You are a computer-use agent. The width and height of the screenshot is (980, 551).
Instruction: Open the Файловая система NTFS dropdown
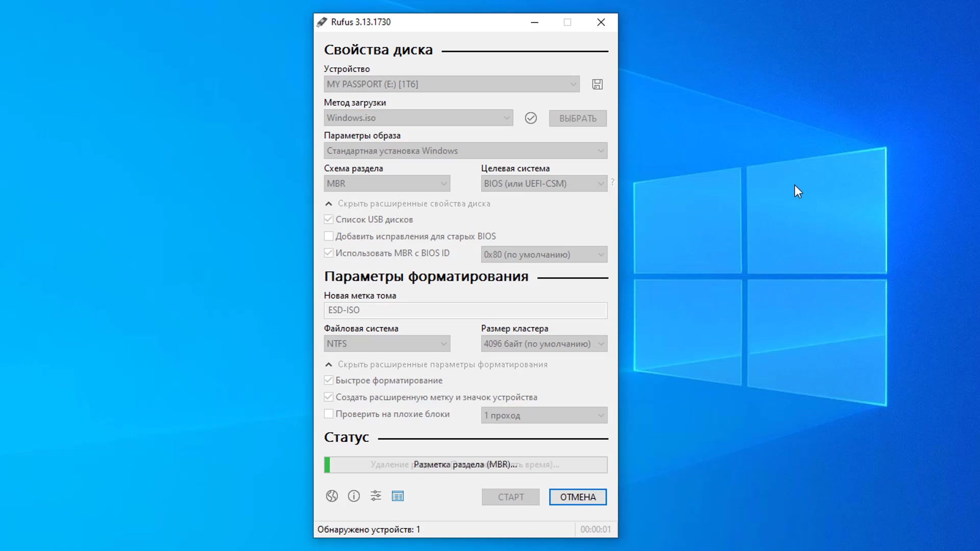click(386, 343)
